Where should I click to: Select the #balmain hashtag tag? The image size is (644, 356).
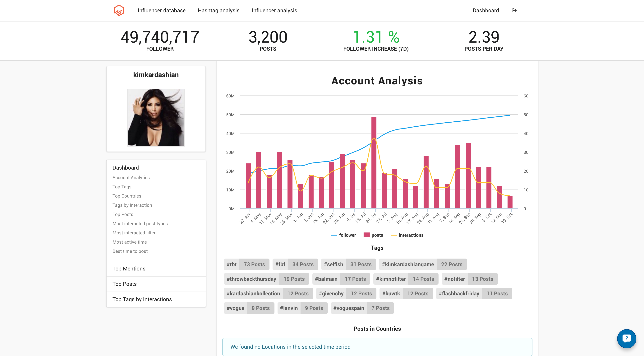(x=326, y=279)
